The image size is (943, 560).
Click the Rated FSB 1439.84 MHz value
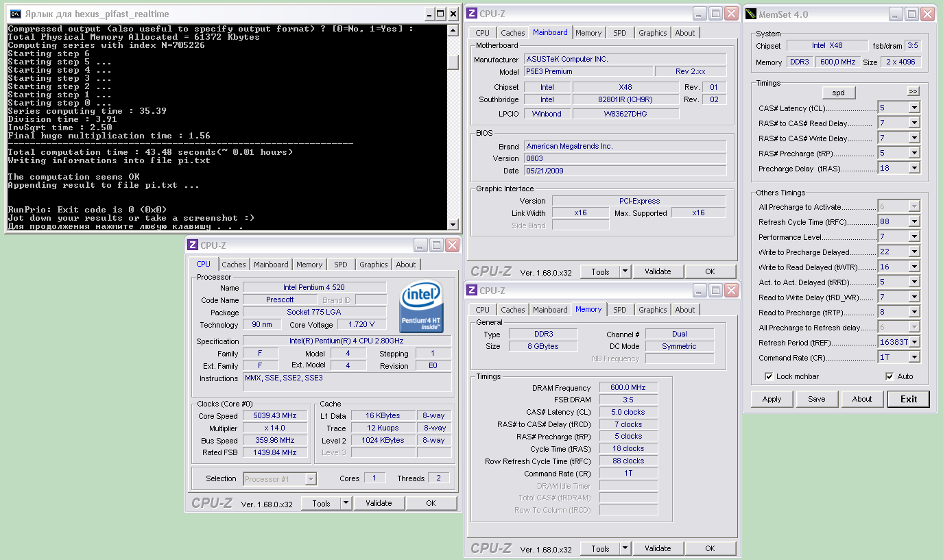274,452
